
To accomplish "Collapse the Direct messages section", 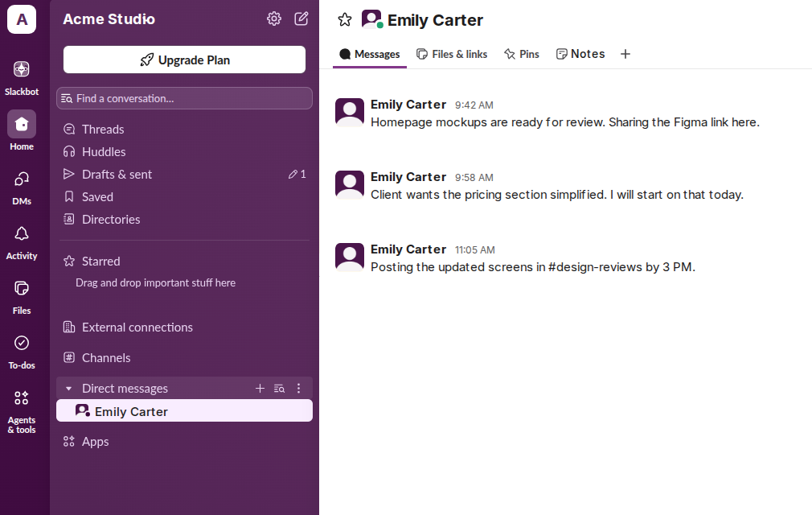I will click(x=68, y=389).
